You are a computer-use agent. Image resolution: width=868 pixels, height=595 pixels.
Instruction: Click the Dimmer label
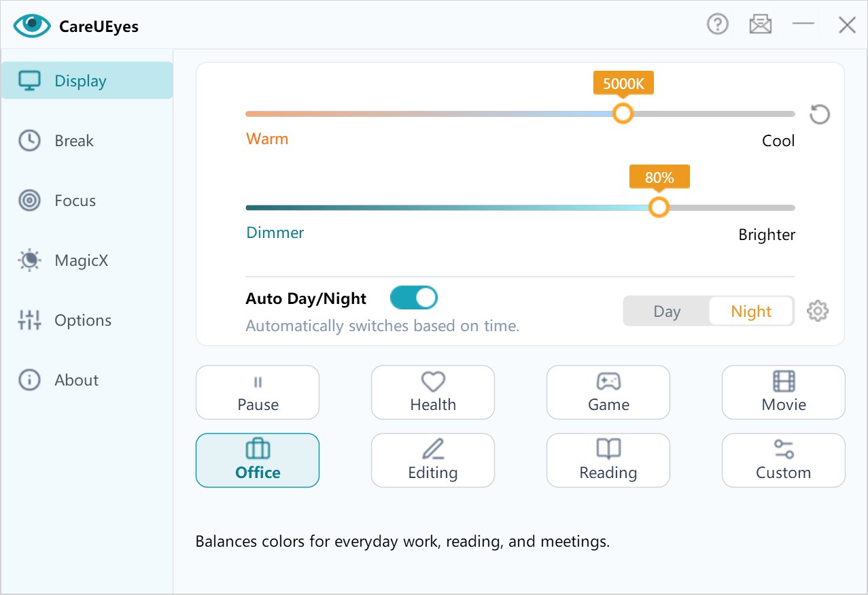(x=275, y=233)
